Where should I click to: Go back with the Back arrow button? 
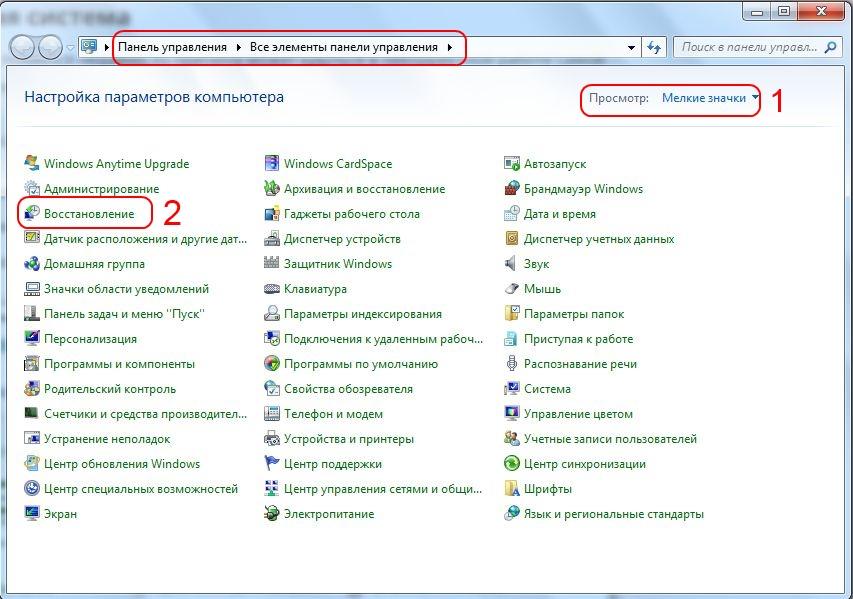tap(23, 47)
